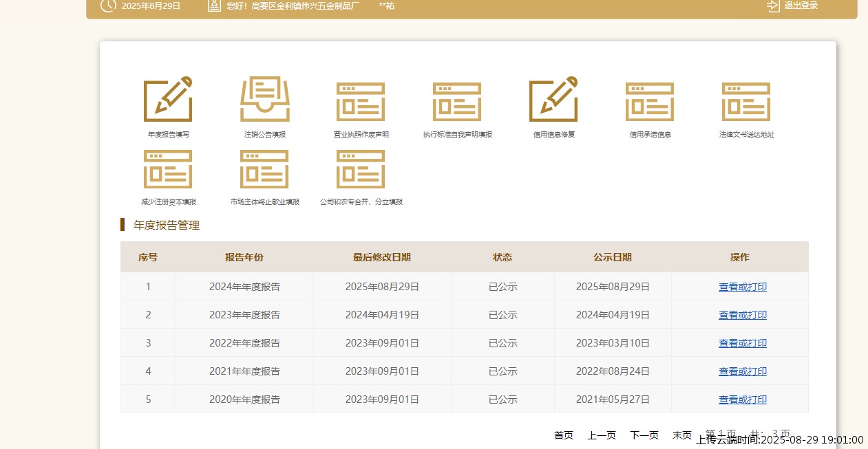View or print the 2024年年度报告

(743, 287)
